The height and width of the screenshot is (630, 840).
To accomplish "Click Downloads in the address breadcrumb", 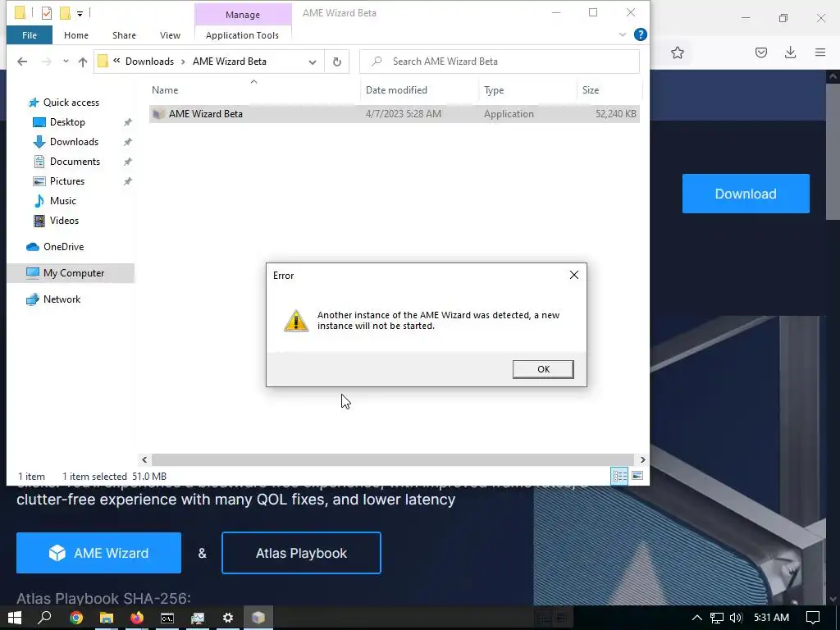I will (x=149, y=61).
